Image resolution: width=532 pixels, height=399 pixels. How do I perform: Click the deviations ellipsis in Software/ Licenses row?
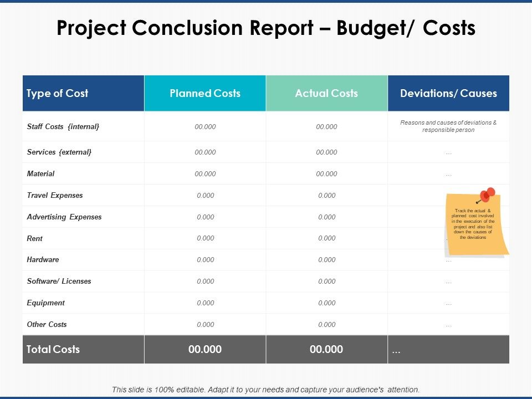point(448,283)
